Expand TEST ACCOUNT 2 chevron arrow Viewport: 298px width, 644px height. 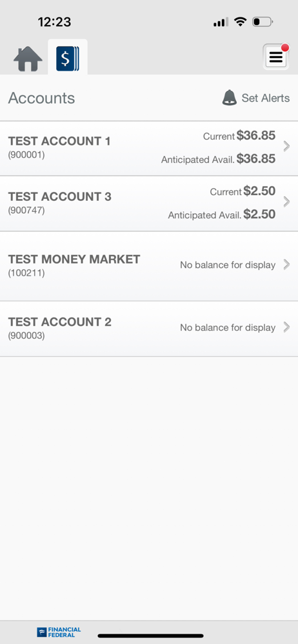(x=287, y=327)
